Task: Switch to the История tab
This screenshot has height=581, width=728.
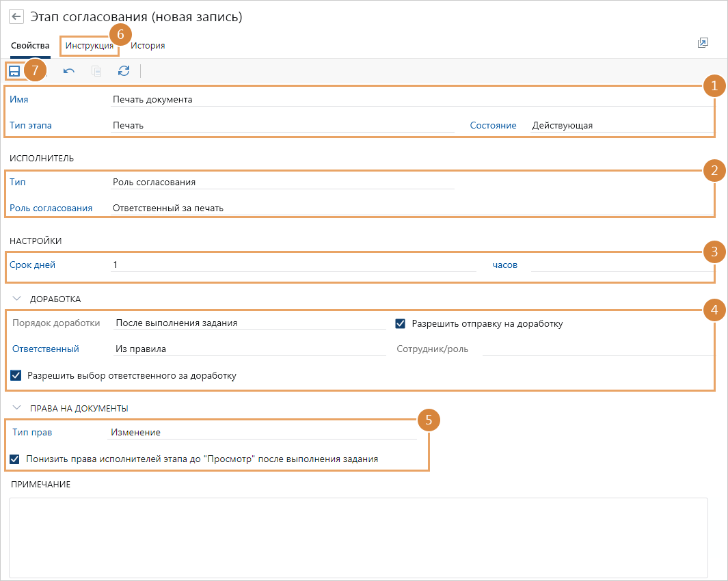Action: pos(148,46)
